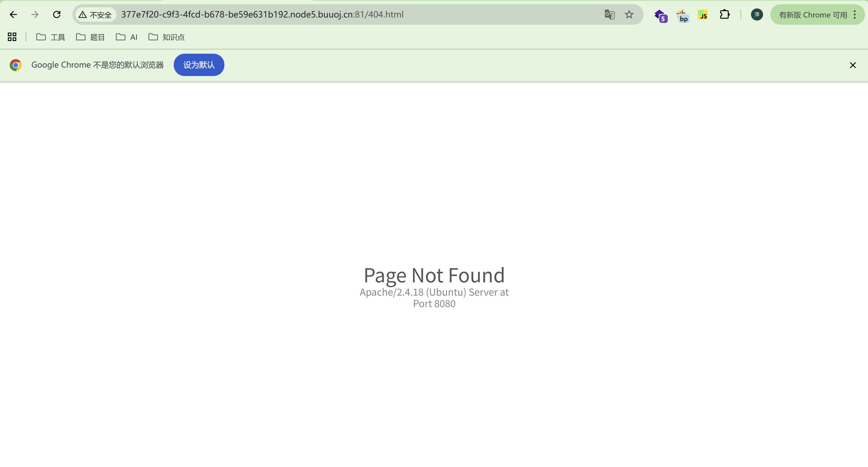Reload the current page
This screenshot has height=467, width=868.
pyautogui.click(x=57, y=14)
